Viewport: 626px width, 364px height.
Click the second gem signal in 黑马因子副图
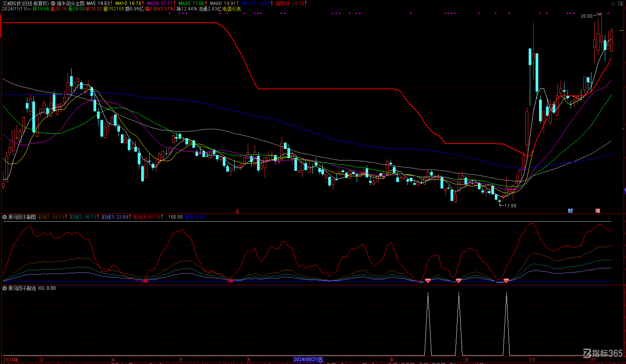tap(458, 281)
